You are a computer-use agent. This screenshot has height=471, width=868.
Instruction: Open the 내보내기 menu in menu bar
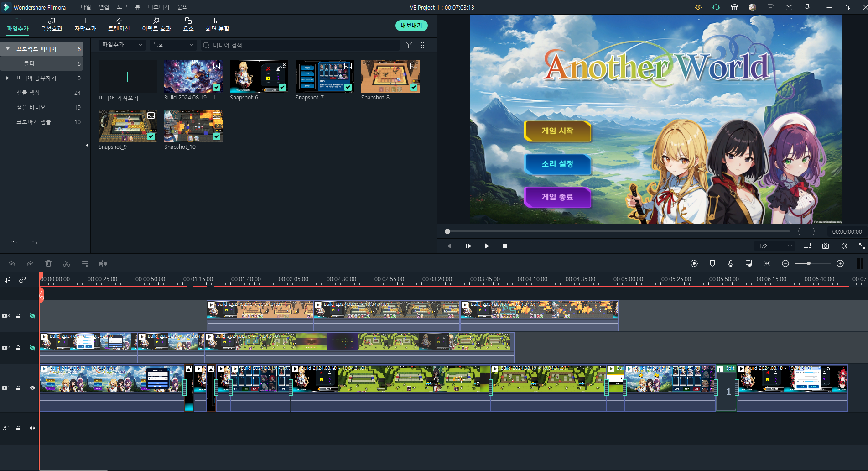click(x=158, y=7)
